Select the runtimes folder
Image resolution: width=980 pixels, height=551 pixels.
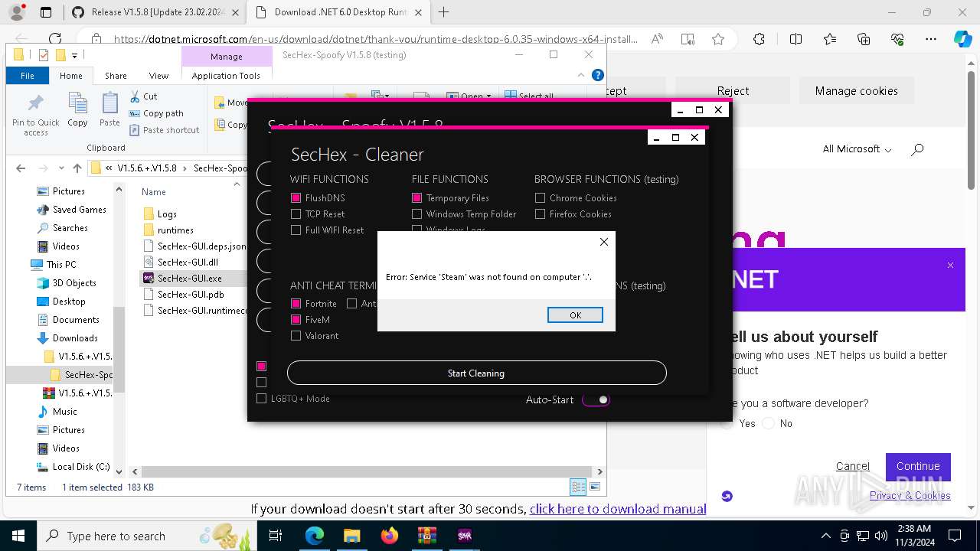click(x=175, y=230)
